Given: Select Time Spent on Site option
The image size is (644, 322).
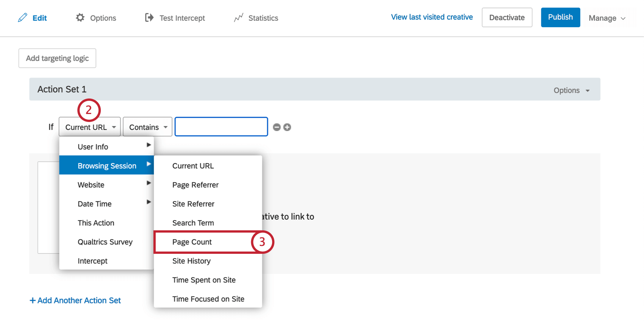Looking at the screenshot, I should (204, 280).
